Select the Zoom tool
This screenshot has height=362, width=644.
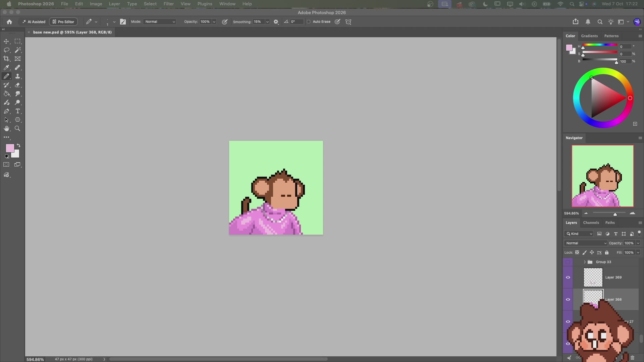[17, 128]
